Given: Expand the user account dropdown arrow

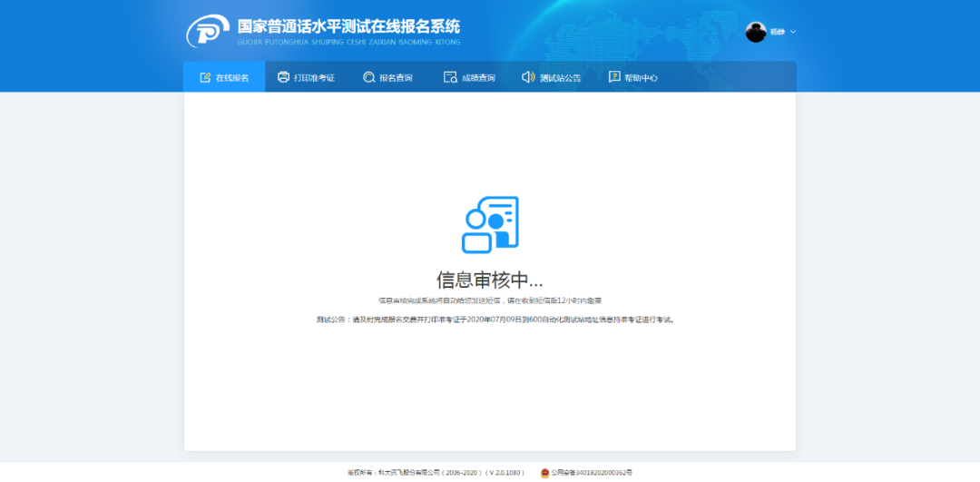Looking at the screenshot, I should point(793,32).
